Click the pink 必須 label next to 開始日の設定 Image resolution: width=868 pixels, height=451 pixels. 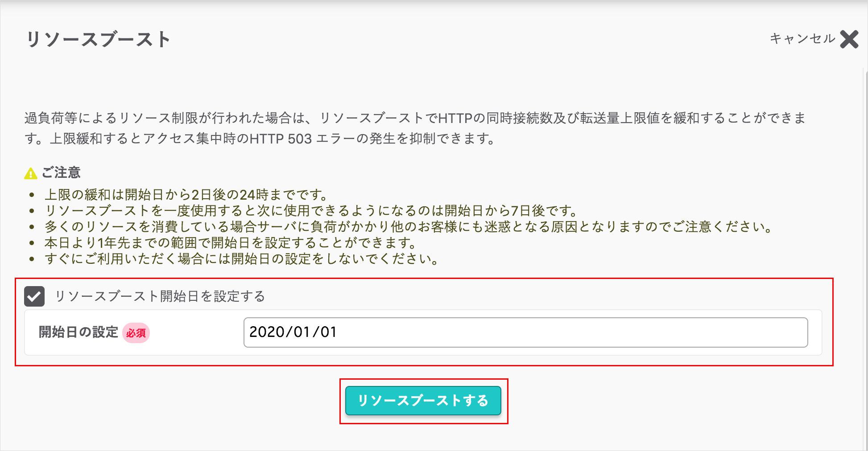point(137,333)
